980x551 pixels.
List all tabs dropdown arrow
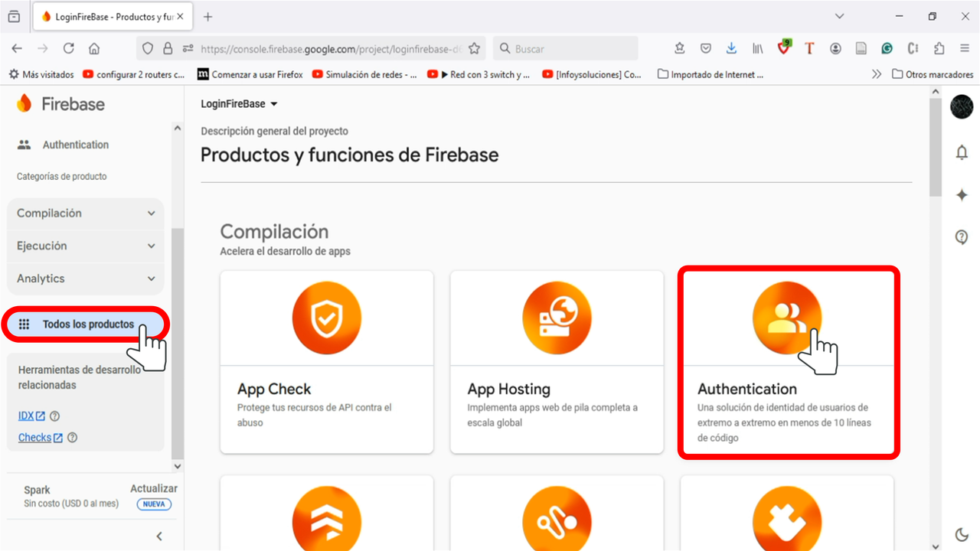coord(839,16)
